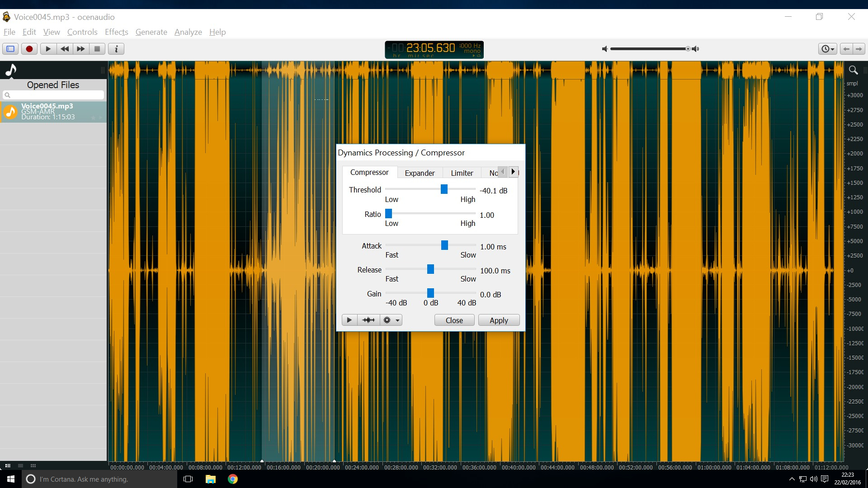Select the Compressor tab
868x488 pixels.
(x=369, y=172)
